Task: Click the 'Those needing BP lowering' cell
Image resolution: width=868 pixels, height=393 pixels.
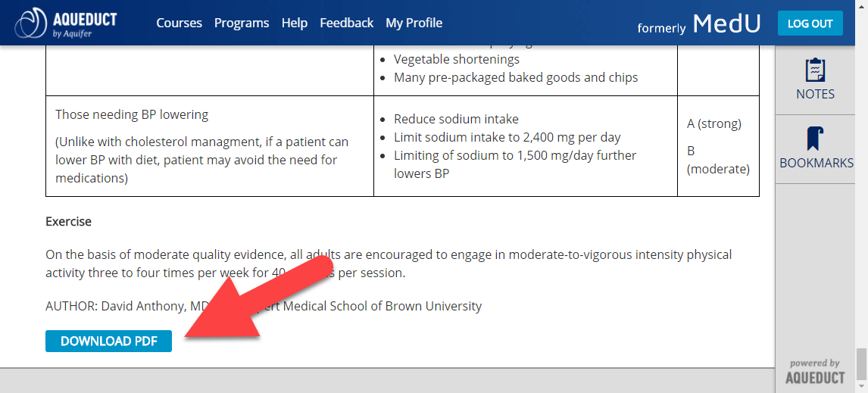Action: [x=132, y=115]
